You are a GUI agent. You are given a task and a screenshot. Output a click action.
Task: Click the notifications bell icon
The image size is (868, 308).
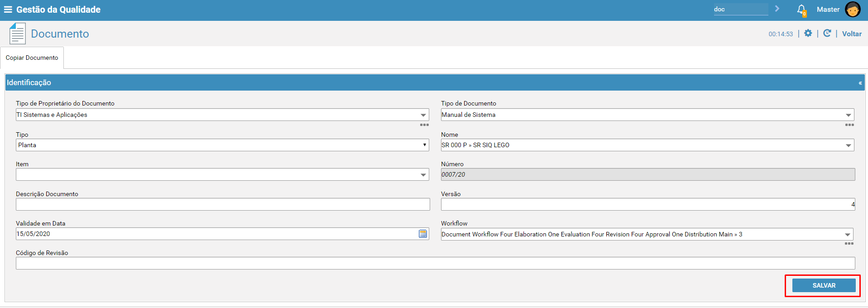point(801,10)
